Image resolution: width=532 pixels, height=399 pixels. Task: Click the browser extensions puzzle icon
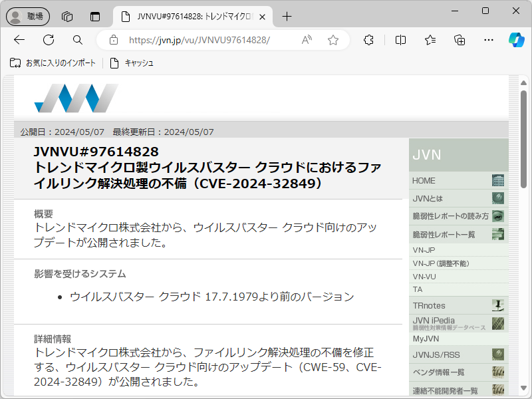[368, 40]
